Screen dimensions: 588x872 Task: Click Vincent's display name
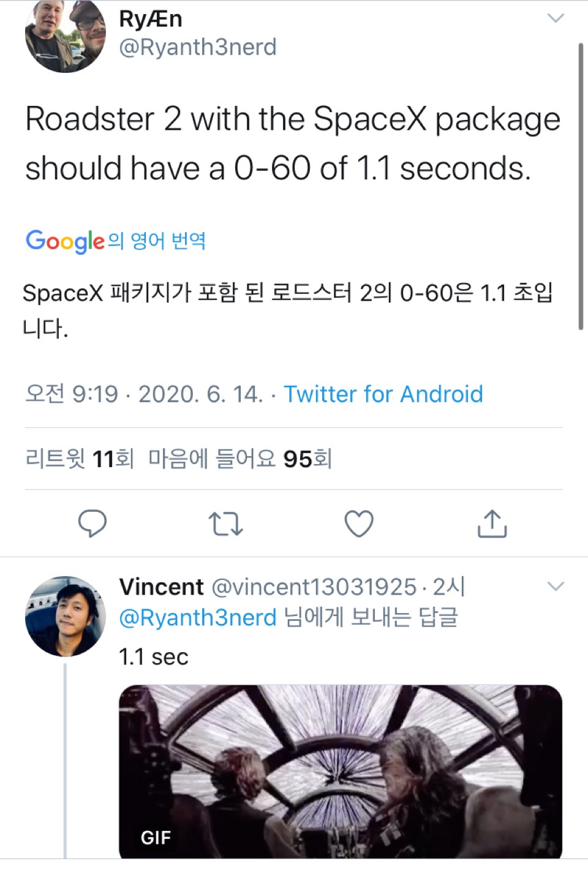tap(161, 587)
